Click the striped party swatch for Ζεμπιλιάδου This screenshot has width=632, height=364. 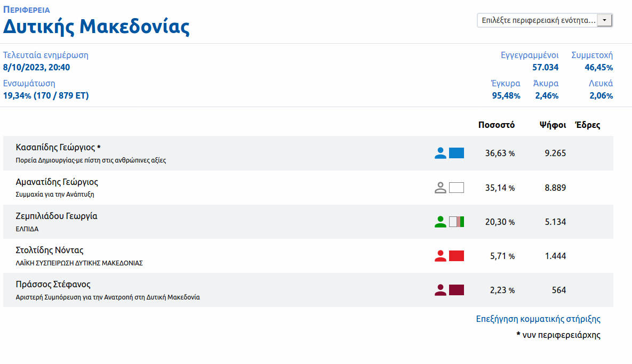(x=457, y=222)
